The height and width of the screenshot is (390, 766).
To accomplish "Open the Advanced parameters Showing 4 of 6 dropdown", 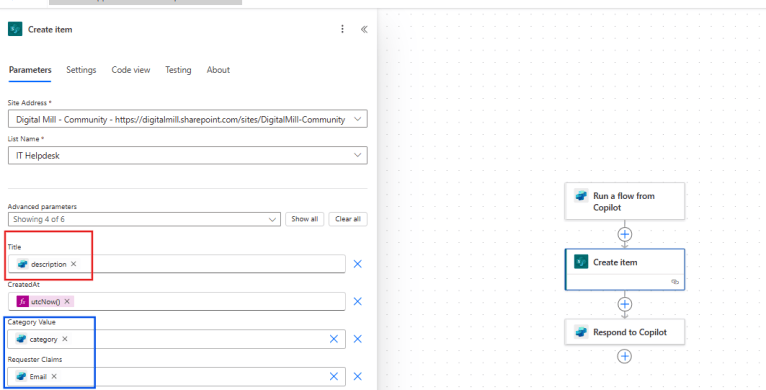I will [144, 219].
